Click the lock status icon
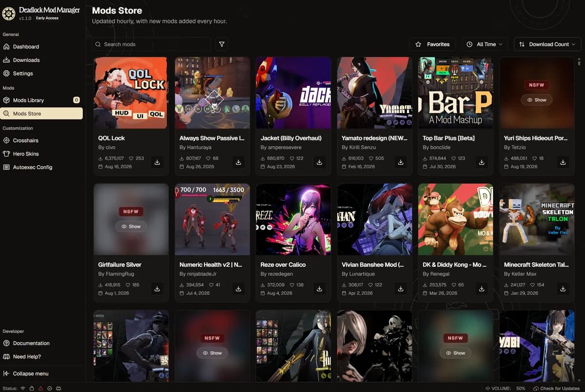Screen dimensions: 585x392 tap(32, 389)
